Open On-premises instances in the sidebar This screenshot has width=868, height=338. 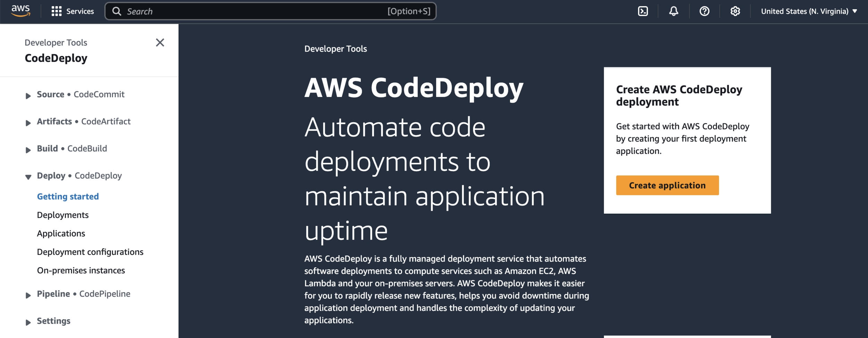pos(81,270)
